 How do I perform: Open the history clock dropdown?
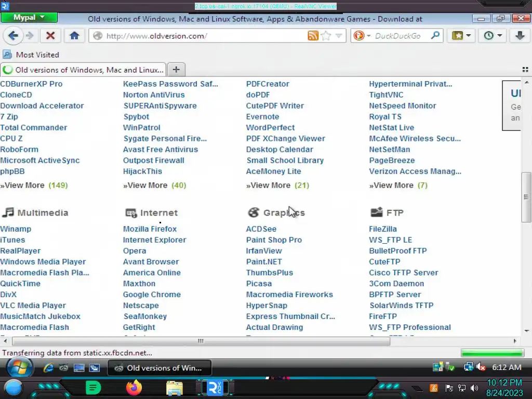[x=493, y=36]
